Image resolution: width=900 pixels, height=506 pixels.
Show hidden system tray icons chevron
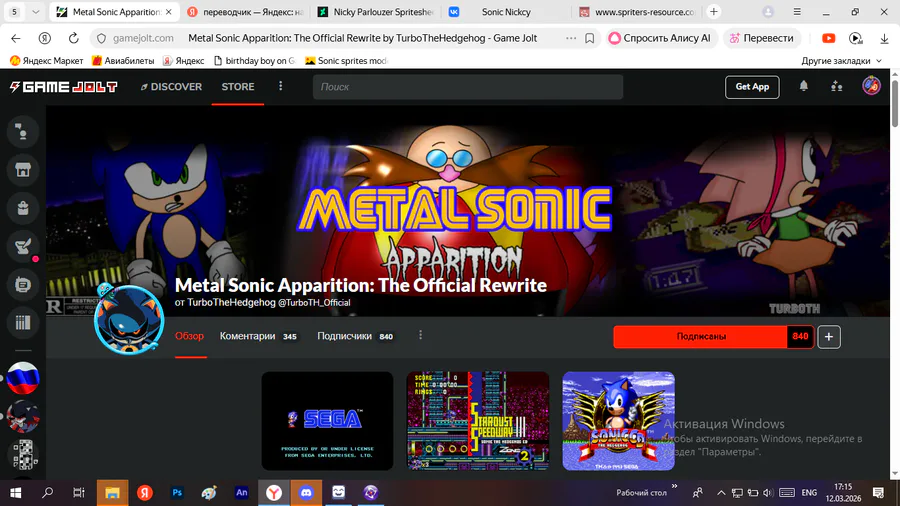pos(721,493)
